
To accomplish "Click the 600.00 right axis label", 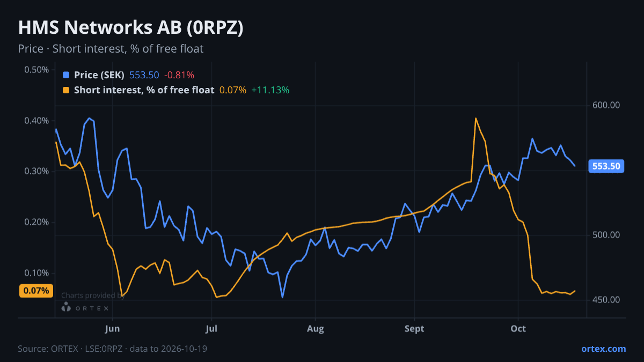I will pyautogui.click(x=607, y=105).
